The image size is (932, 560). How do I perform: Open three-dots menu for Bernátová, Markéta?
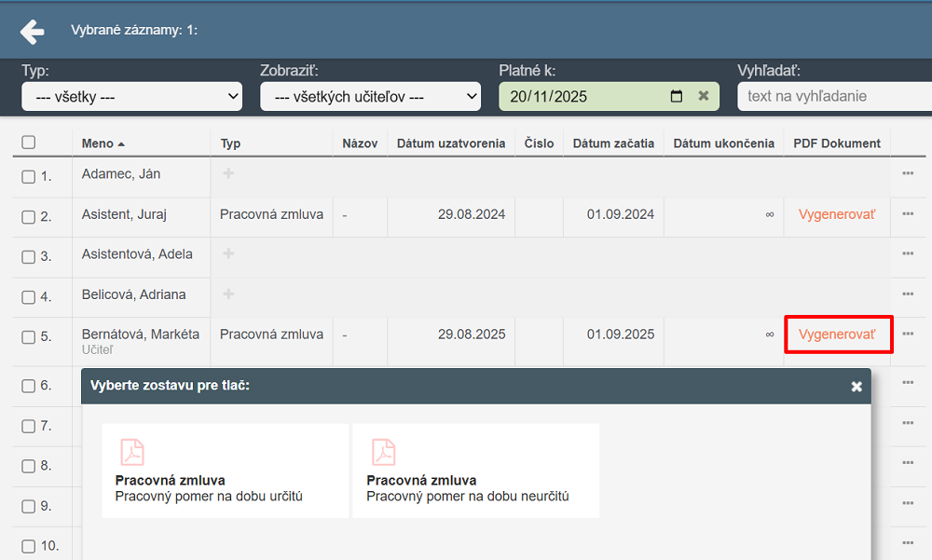point(908,334)
